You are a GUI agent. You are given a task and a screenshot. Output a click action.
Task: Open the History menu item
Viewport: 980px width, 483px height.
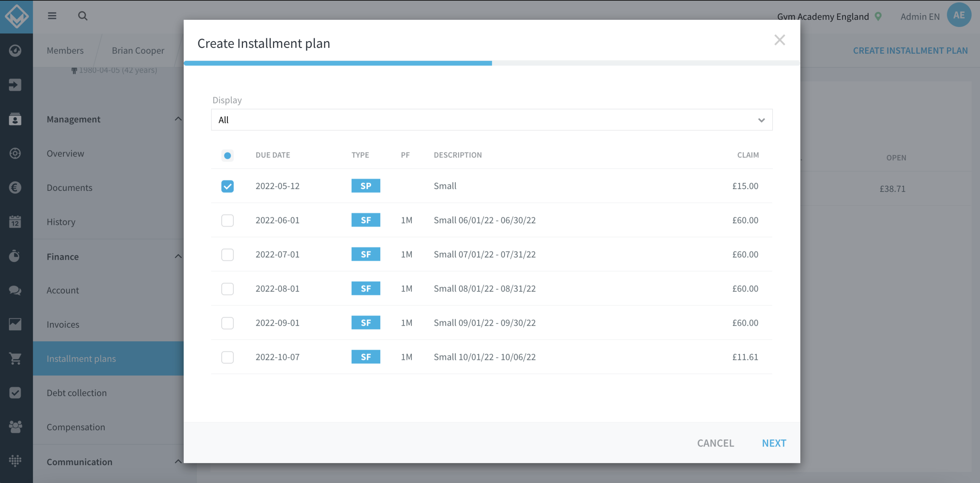pyautogui.click(x=61, y=222)
